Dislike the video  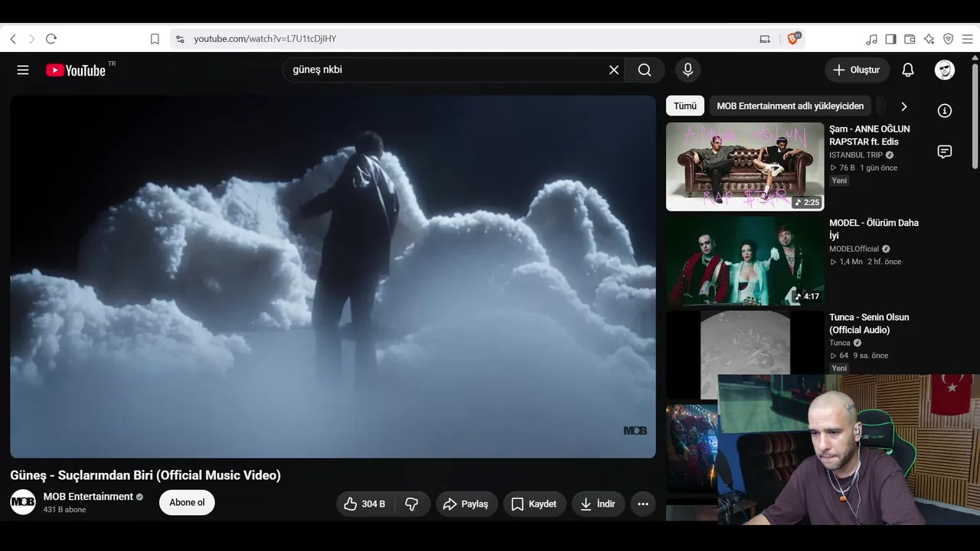click(x=412, y=504)
